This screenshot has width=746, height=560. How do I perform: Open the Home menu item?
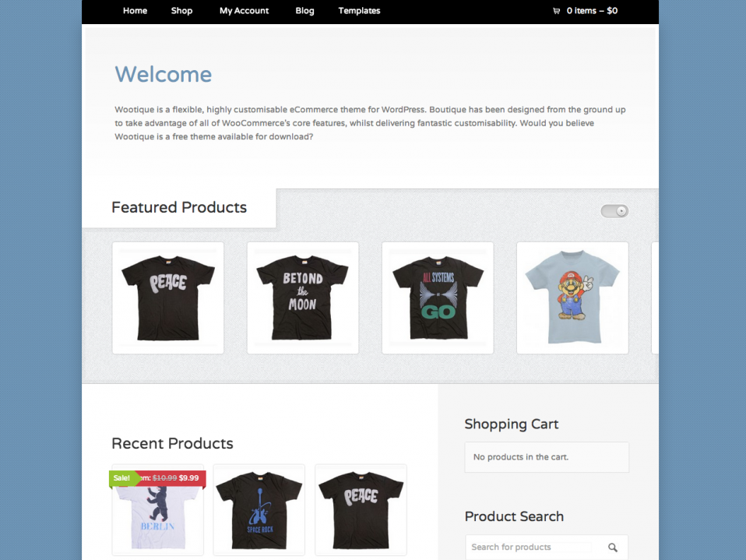(135, 11)
